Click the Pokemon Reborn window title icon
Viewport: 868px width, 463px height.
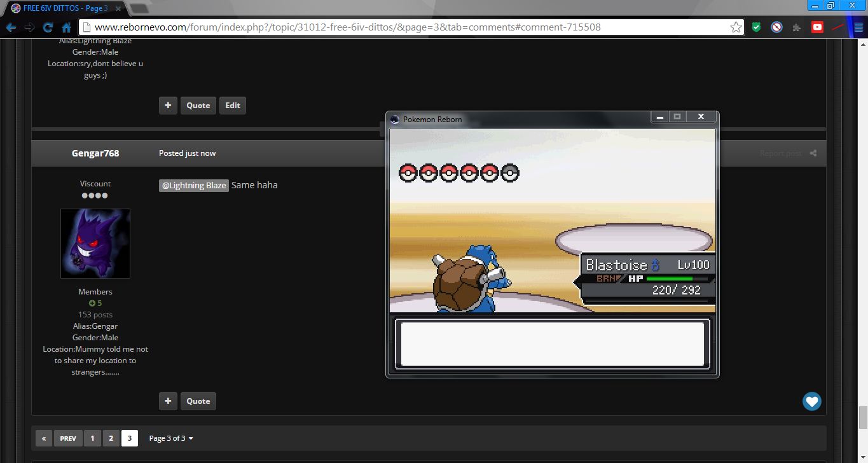(x=395, y=119)
